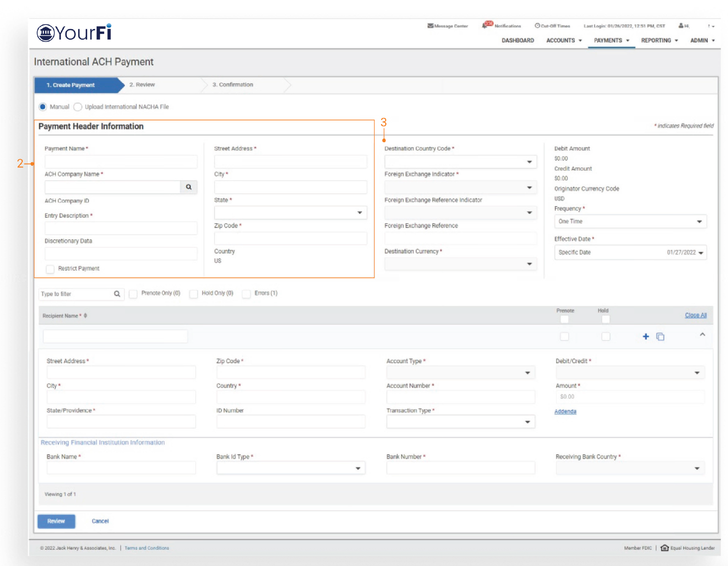Click the filter search magnifier icon
The height and width of the screenshot is (566, 728).
pos(117,294)
